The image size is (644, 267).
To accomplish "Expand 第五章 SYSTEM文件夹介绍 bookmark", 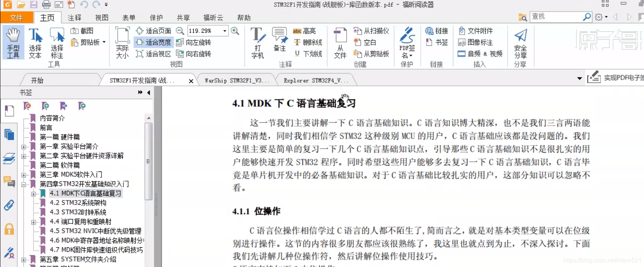I will pyautogui.click(x=24, y=260).
